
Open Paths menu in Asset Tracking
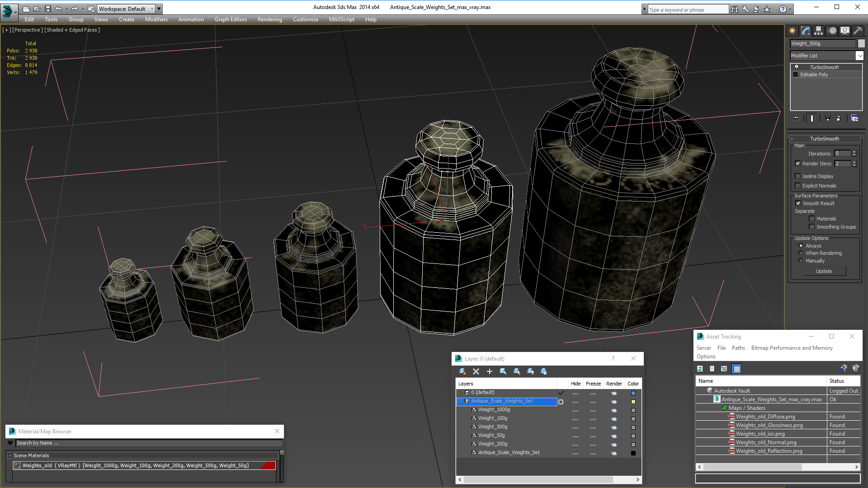click(738, 348)
